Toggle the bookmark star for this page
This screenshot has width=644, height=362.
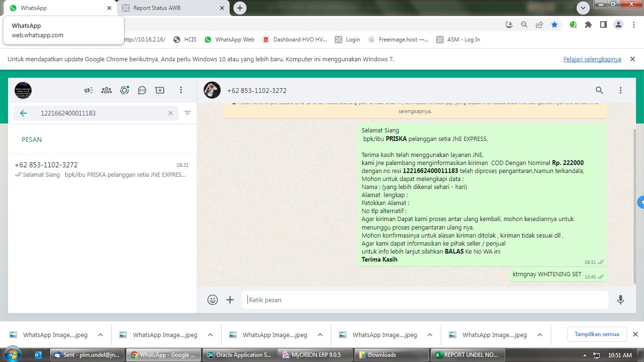[554, 25]
